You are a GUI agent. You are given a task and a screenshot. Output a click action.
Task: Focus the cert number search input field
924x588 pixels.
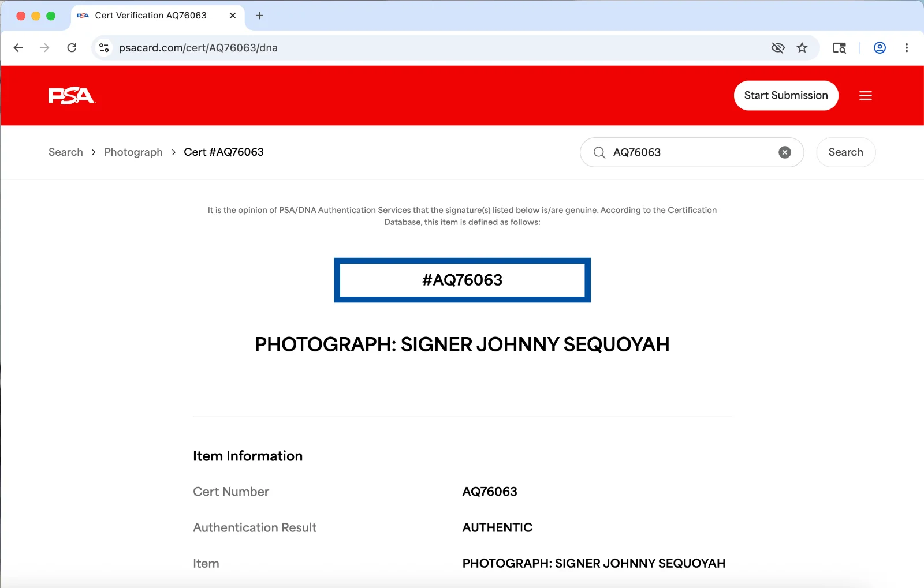click(692, 152)
